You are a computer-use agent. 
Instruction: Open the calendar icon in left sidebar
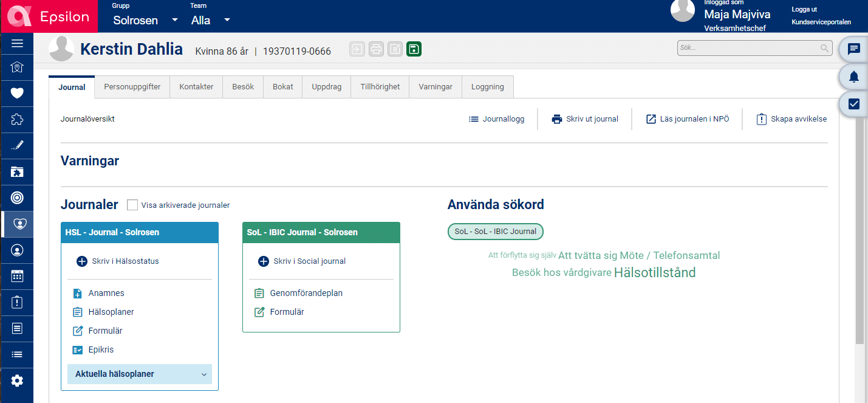17,276
